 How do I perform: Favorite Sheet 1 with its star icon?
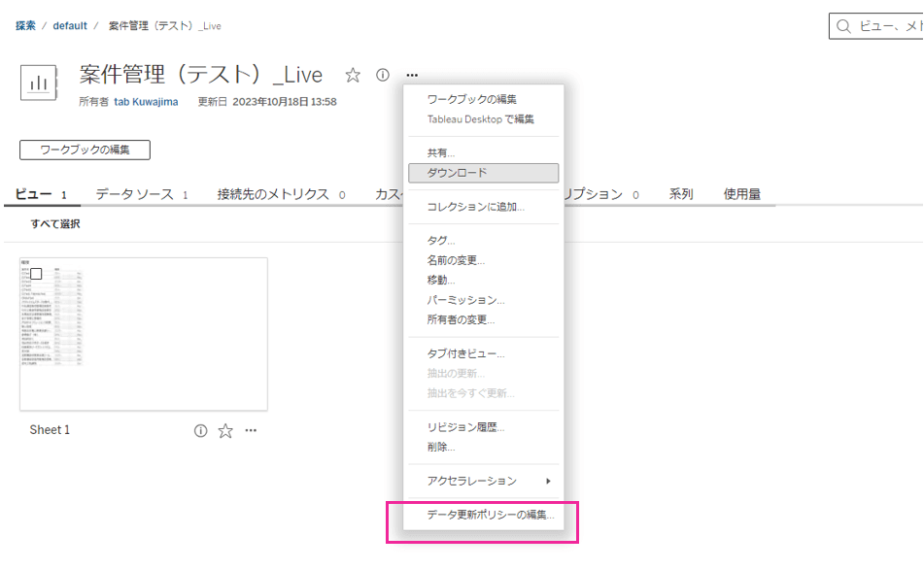tap(225, 430)
